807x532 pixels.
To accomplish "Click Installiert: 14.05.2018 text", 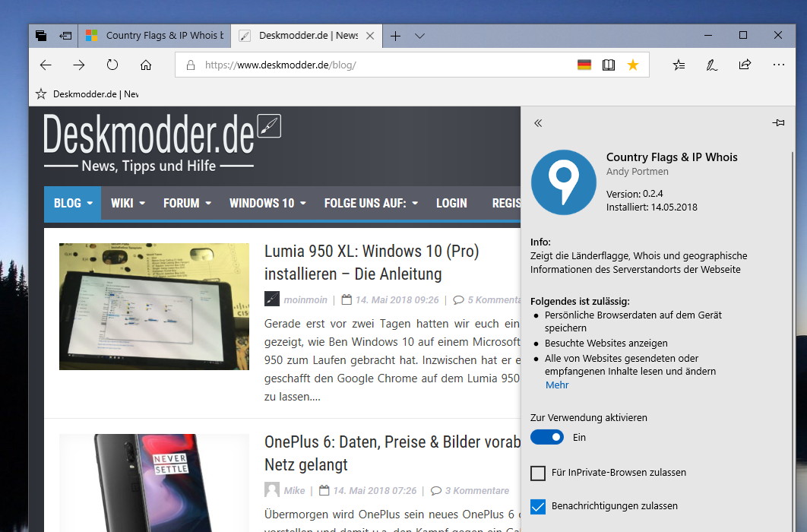I will (x=651, y=207).
